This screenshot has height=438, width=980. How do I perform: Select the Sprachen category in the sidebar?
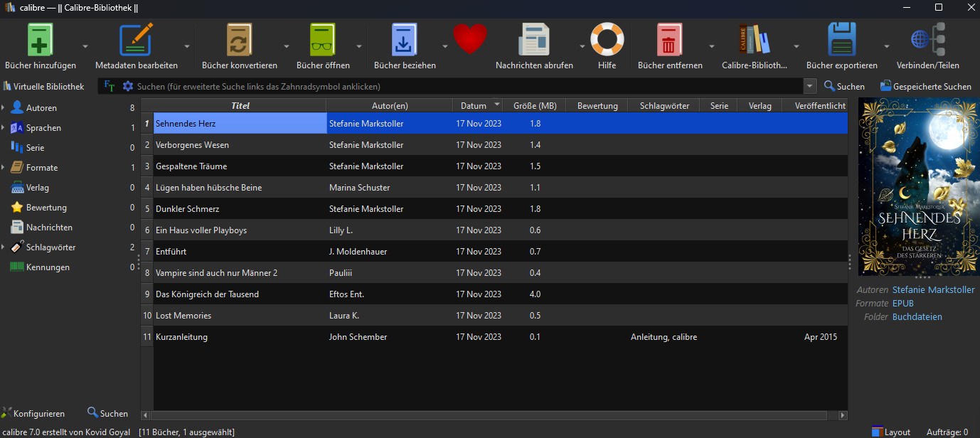(43, 128)
